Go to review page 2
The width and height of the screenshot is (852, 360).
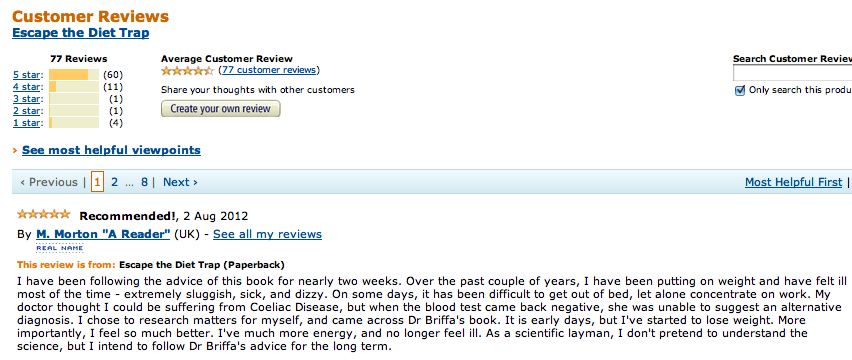pyautogui.click(x=114, y=182)
